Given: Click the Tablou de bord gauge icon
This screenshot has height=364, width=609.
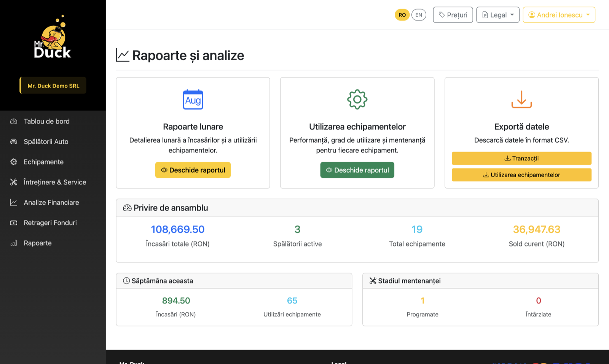Looking at the screenshot, I should point(14,121).
